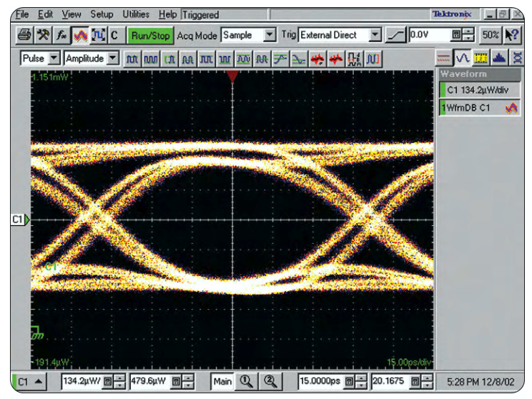Select the seventh pulse measurement icon with green line
The width and height of the screenshot is (532, 399).
click(x=243, y=59)
